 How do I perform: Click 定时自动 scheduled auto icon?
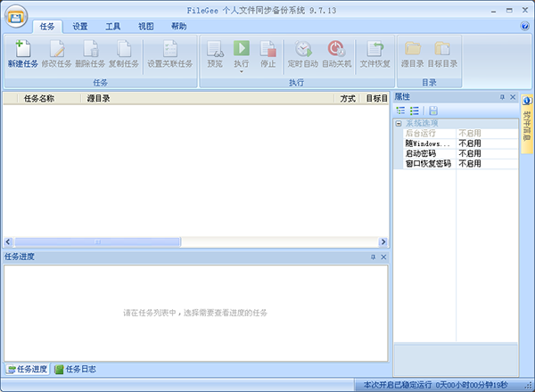(303, 53)
